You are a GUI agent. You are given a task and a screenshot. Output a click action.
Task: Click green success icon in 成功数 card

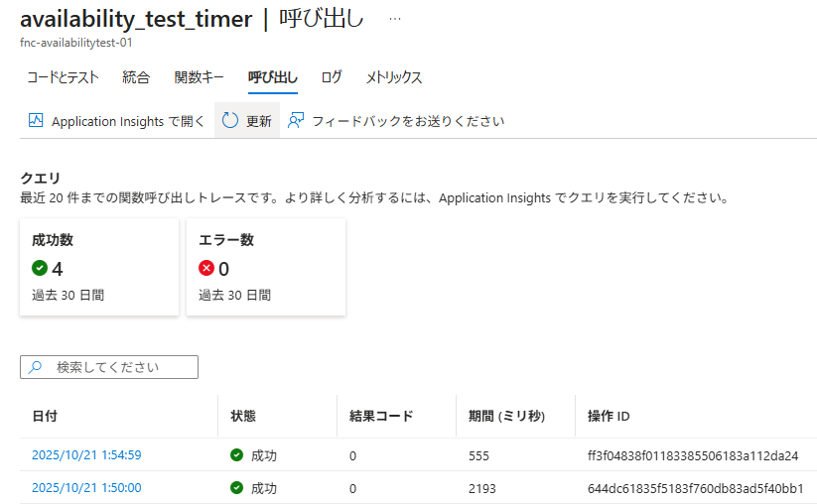point(40,268)
